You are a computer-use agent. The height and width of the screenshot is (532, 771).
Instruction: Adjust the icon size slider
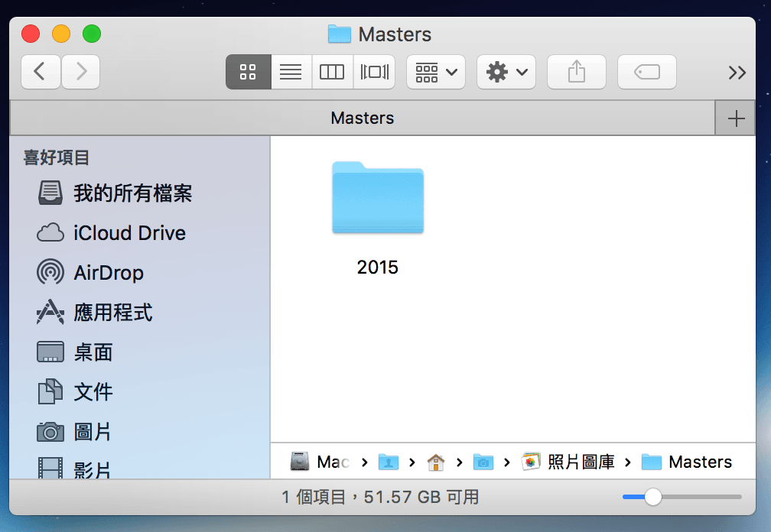pos(653,497)
